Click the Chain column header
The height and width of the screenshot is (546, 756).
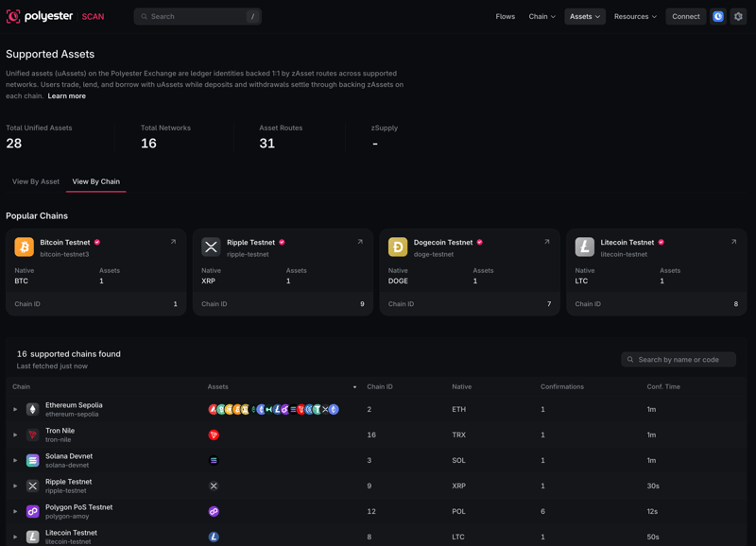21,387
